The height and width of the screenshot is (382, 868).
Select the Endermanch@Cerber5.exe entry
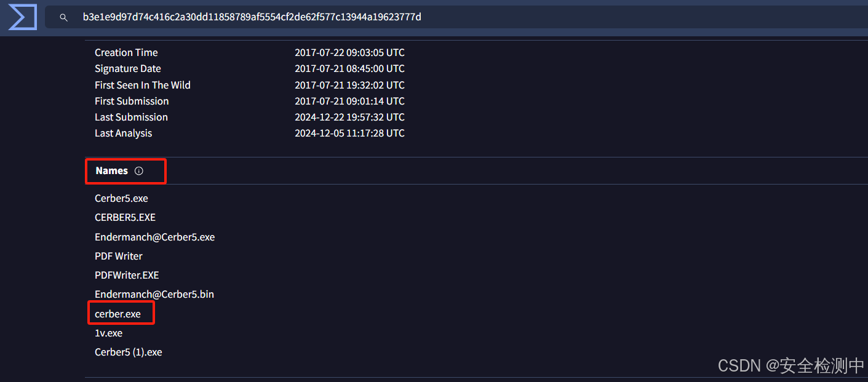click(x=154, y=236)
